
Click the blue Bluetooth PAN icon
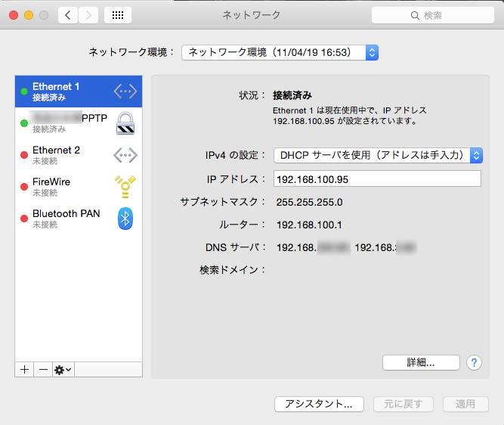click(x=125, y=219)
